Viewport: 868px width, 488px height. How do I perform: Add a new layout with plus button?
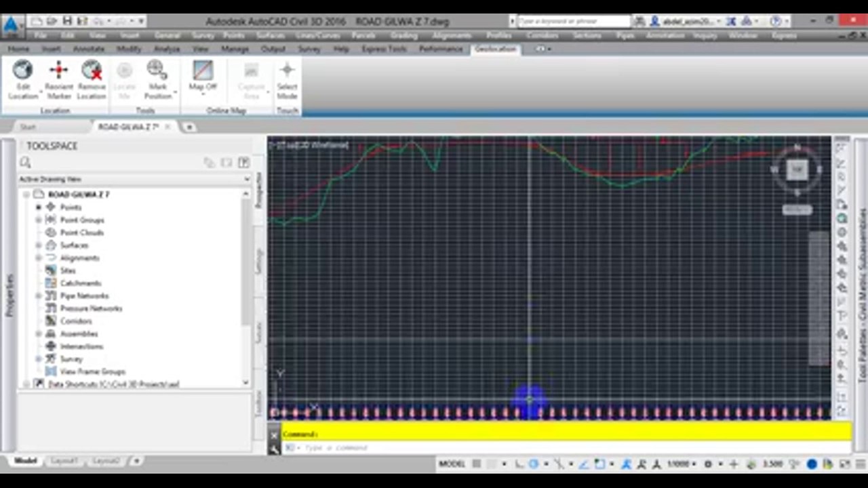pyautogui.click(x=136, y=461)
